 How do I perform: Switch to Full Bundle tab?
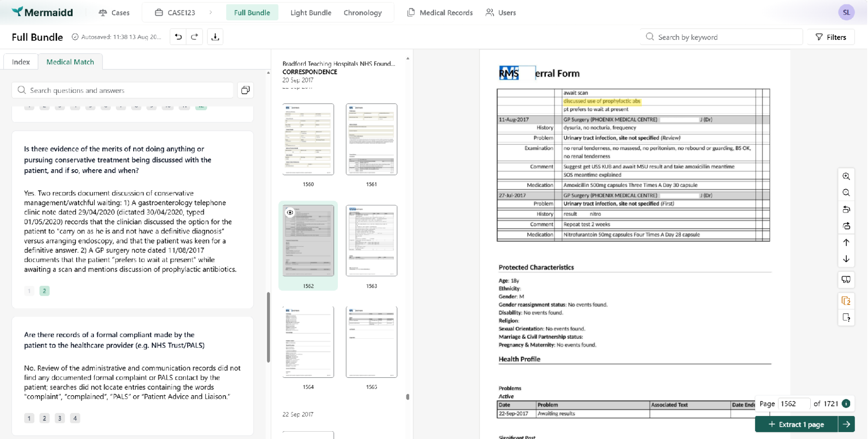(x=252, y=13)
